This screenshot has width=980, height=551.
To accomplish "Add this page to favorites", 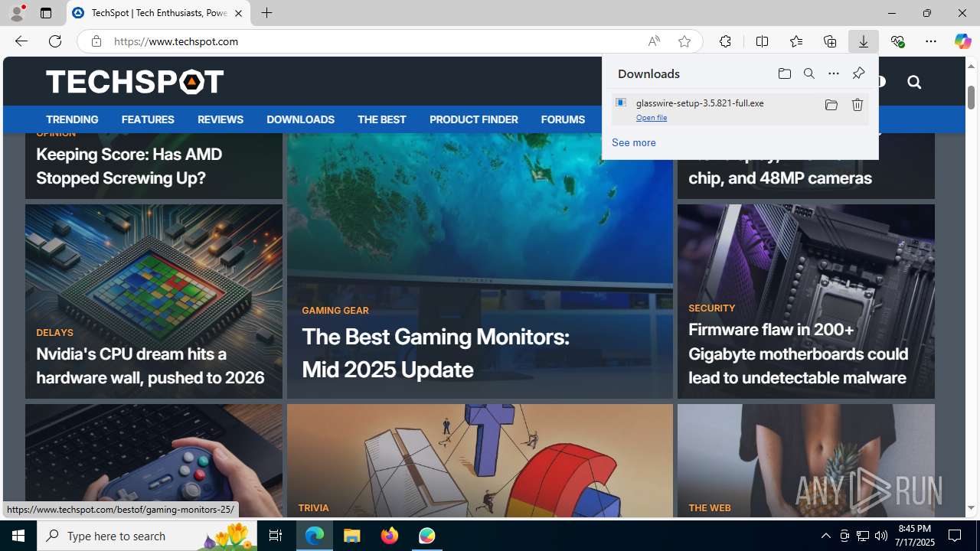I will tap(684, 41).
